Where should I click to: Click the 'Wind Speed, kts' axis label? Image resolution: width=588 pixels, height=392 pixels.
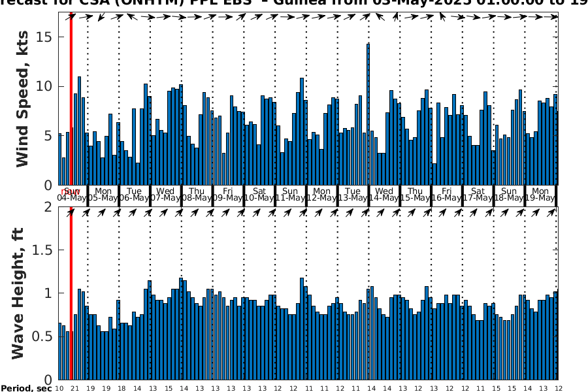coord(22,99)
